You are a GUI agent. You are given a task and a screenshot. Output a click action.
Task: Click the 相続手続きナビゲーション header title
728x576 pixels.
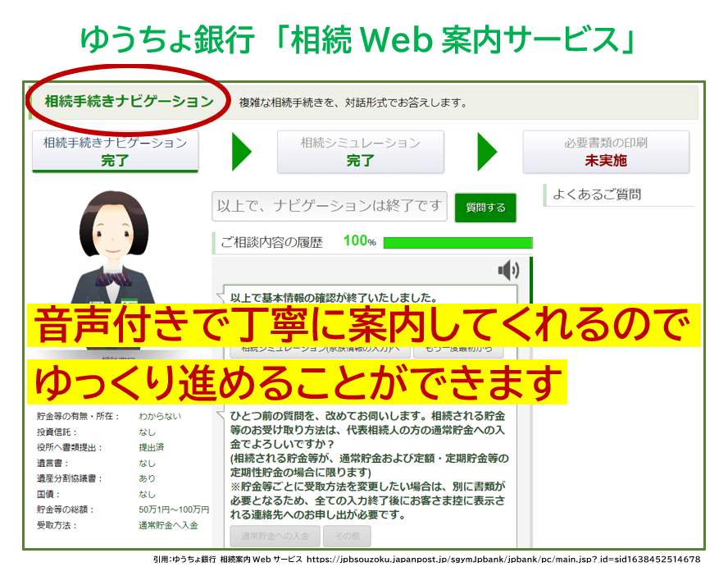[129, 101]
